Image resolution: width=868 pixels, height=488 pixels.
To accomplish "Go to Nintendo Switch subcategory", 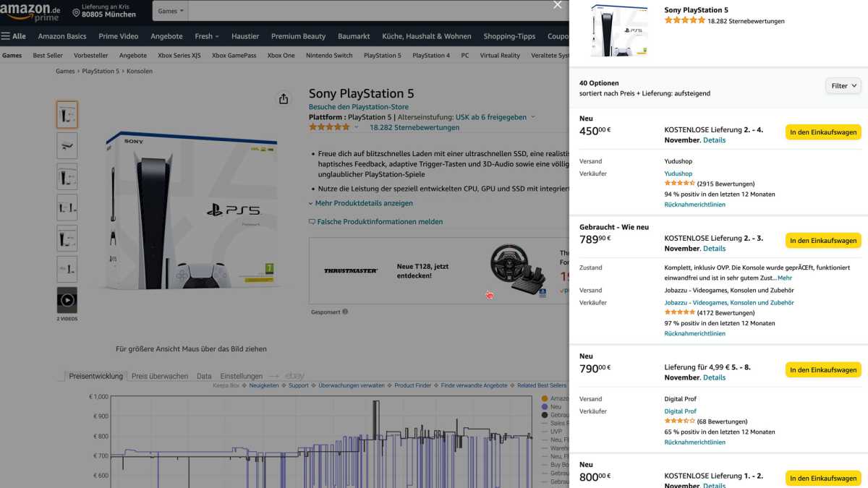I will click(329, 55).
